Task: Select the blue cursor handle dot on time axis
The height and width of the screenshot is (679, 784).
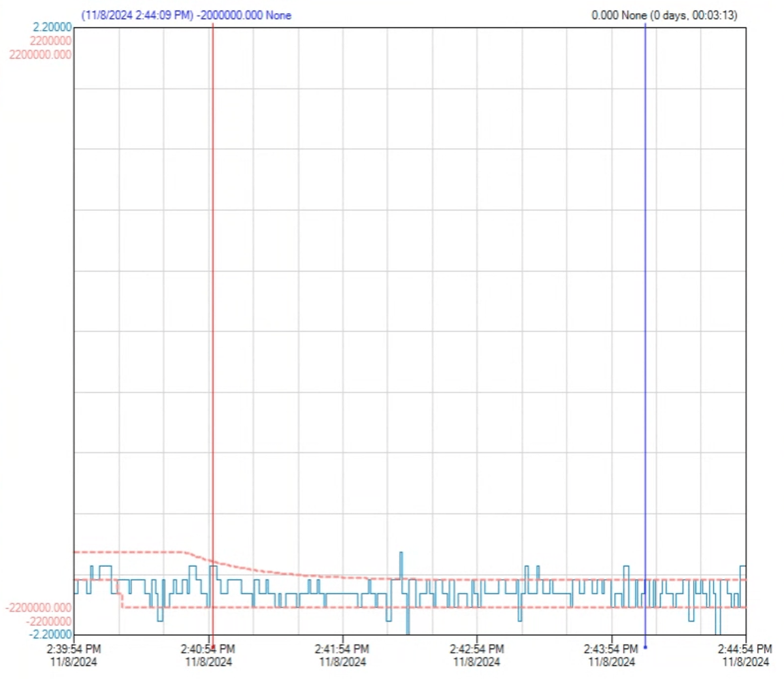Action: click(x=645, y=647)
